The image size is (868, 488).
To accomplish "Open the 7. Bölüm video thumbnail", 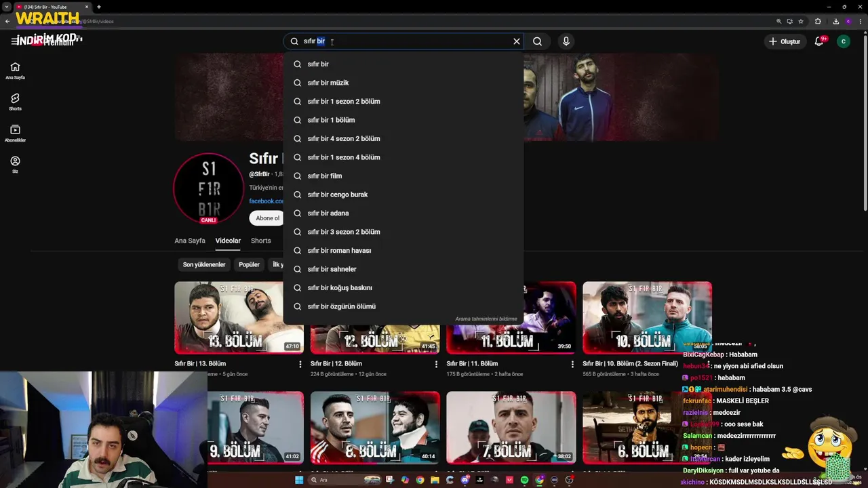I will pyautogui.click(x=511, y=427).
